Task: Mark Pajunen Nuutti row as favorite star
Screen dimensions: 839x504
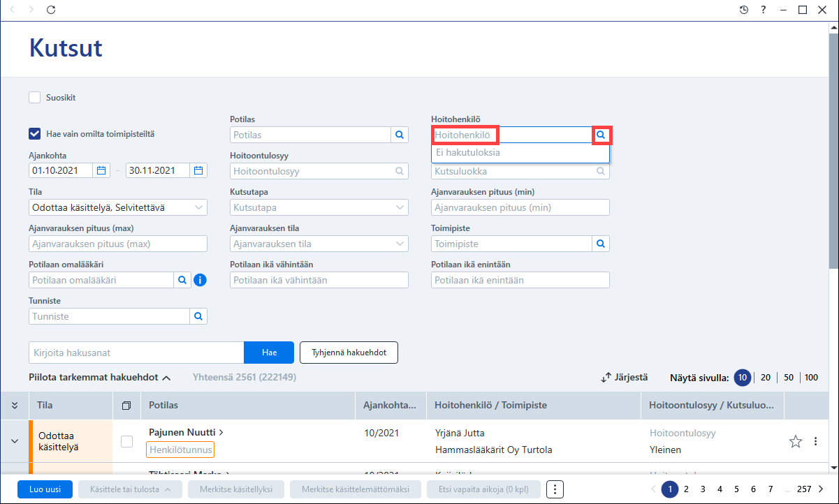Action: pyautogui.click(x=796, y=441)
